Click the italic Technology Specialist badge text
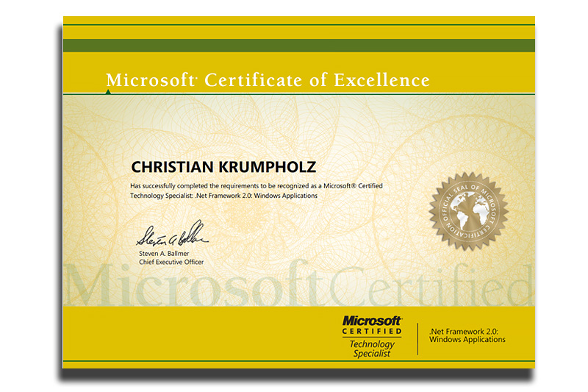The height and width of the screenshot is (392, 588). pyautogui.click(x=371, y=349)
